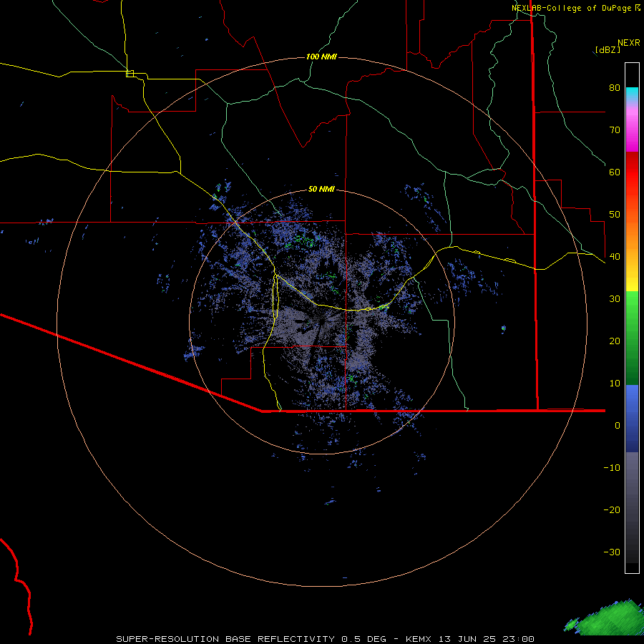The image size is (644, 644).
Task: Click the 80 value on the reflectivity scale
Action: click(x=615, y=88)
